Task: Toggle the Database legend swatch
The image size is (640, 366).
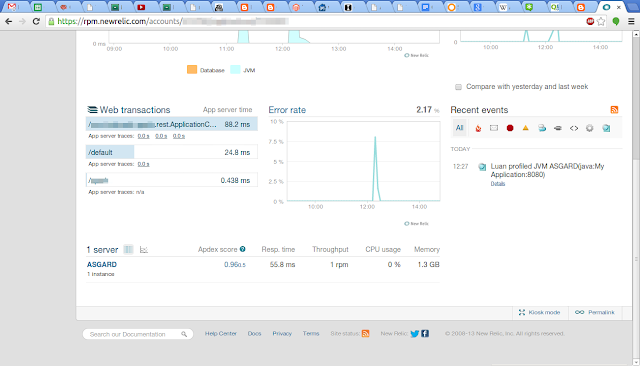Action: pos(192,70)
